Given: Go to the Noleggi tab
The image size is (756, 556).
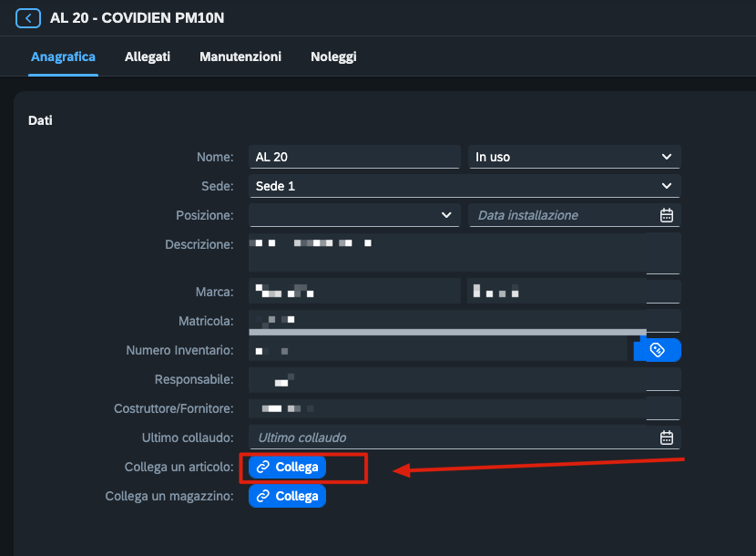Looking at the screenshot, I should pyautogui.click(x=333, y=57).
